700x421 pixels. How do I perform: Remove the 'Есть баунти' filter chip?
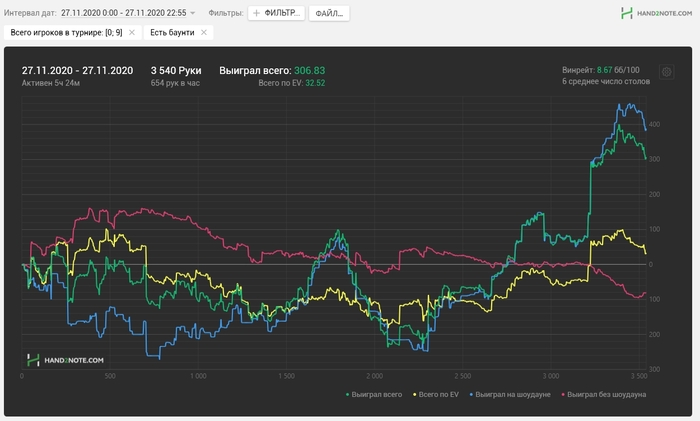[x=204, y=33]
